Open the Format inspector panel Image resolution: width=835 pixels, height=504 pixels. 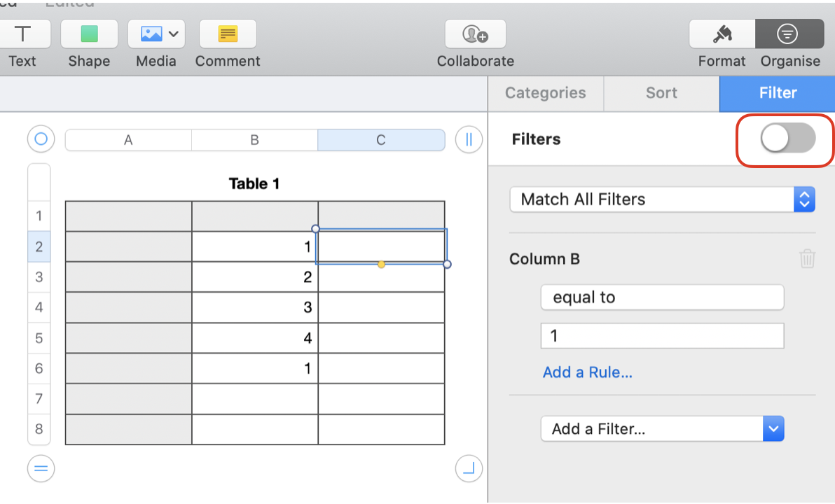point(722,34)
